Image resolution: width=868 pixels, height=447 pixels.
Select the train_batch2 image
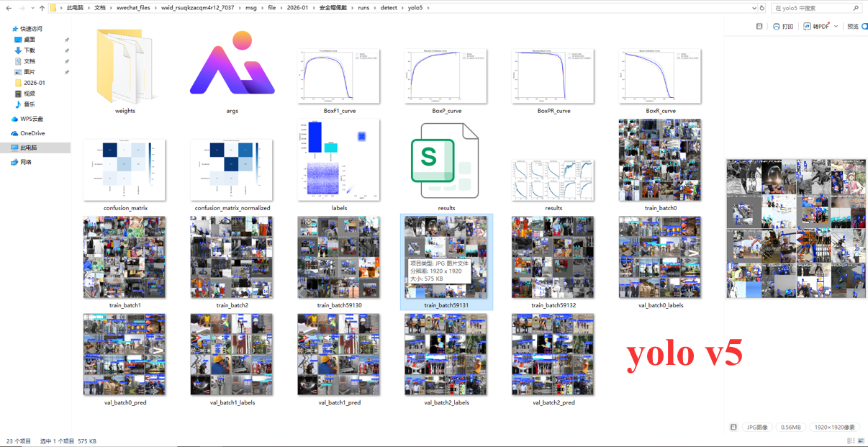pos(232,257)
